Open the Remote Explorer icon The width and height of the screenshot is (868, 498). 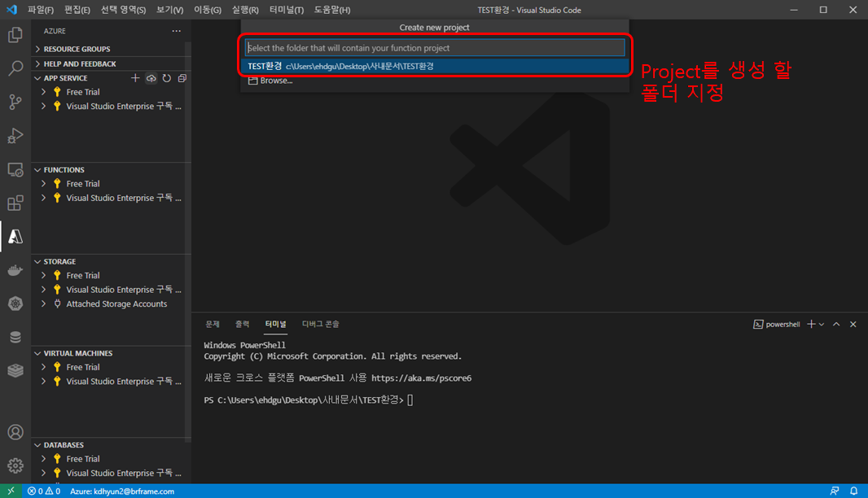pyautogui.click(x=15, y=169)
